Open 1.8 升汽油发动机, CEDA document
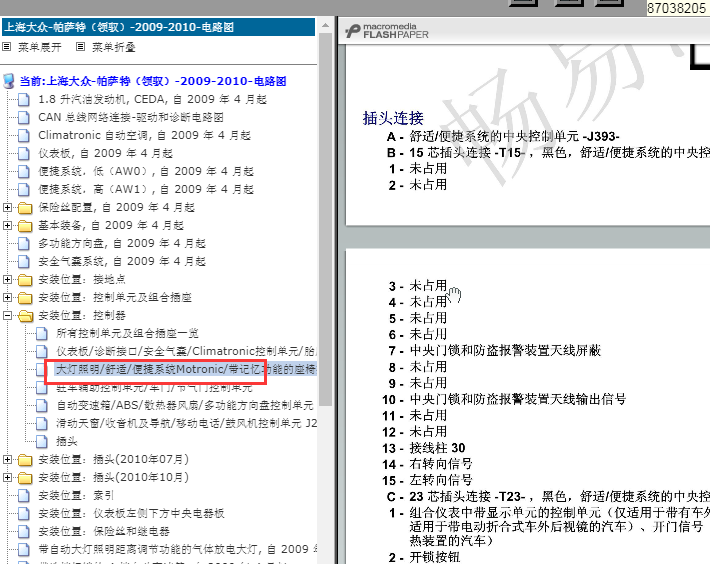 [153, 99]
